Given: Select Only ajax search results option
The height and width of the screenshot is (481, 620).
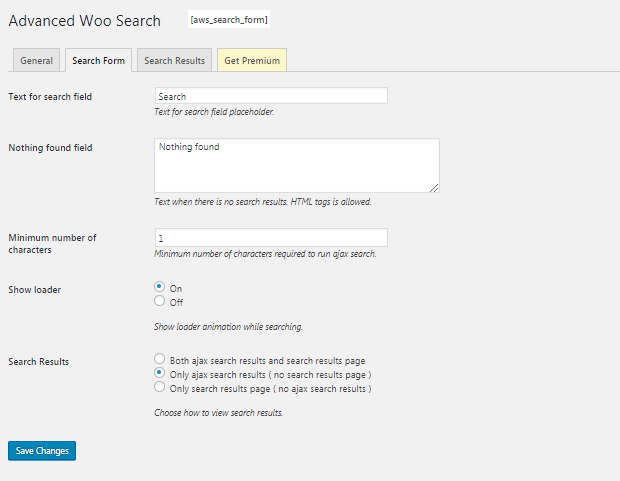Looking at the screenshot, I should click(x=160, y=373).
